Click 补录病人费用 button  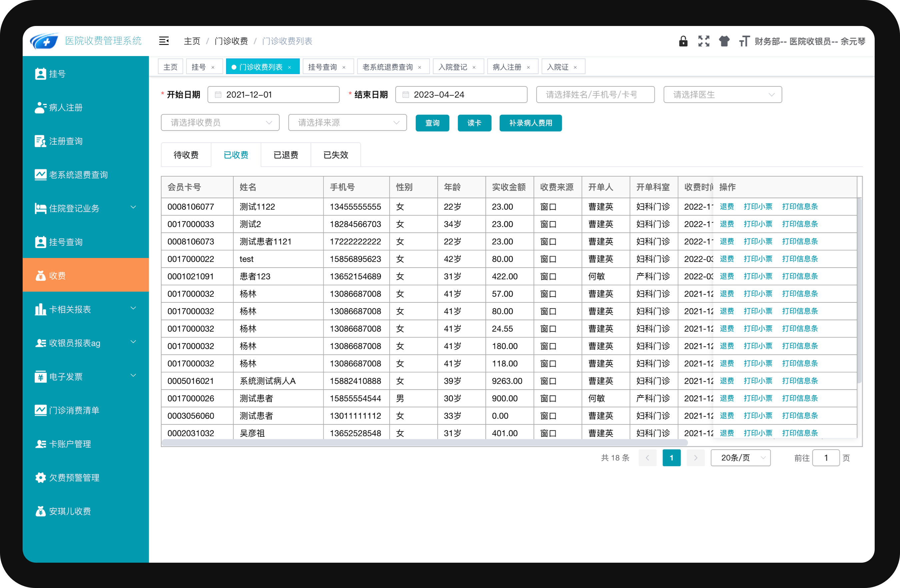click(x=531, y=123)
